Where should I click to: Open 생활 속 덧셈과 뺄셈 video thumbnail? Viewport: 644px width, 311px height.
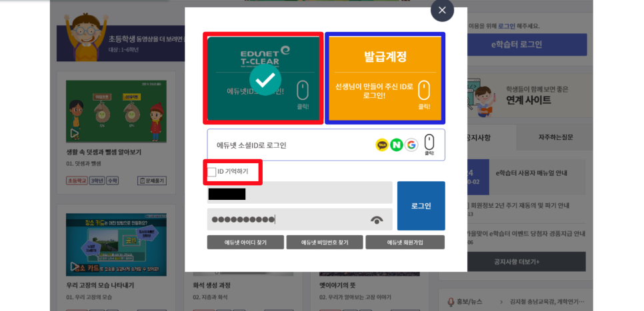[116, 111]
